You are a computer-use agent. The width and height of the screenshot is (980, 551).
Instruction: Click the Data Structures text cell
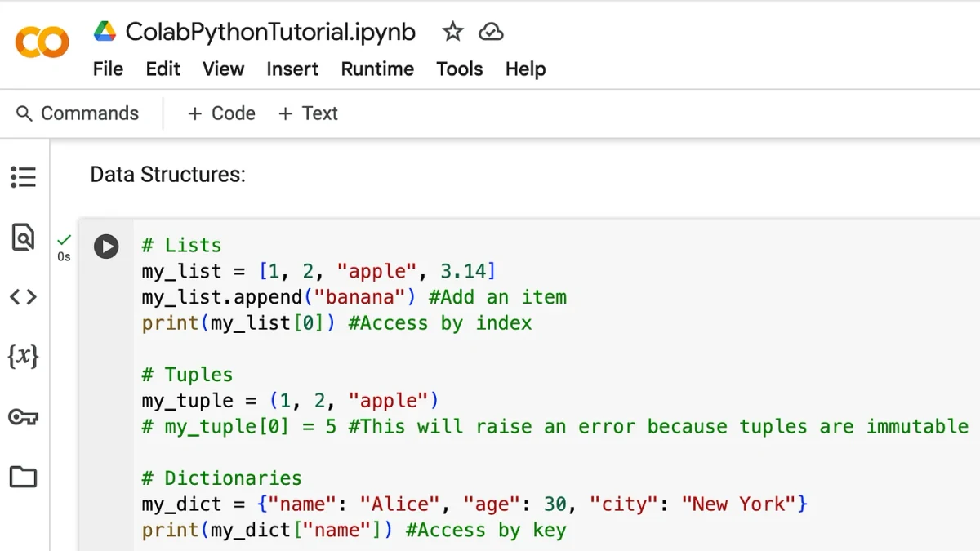pos(167,174)
